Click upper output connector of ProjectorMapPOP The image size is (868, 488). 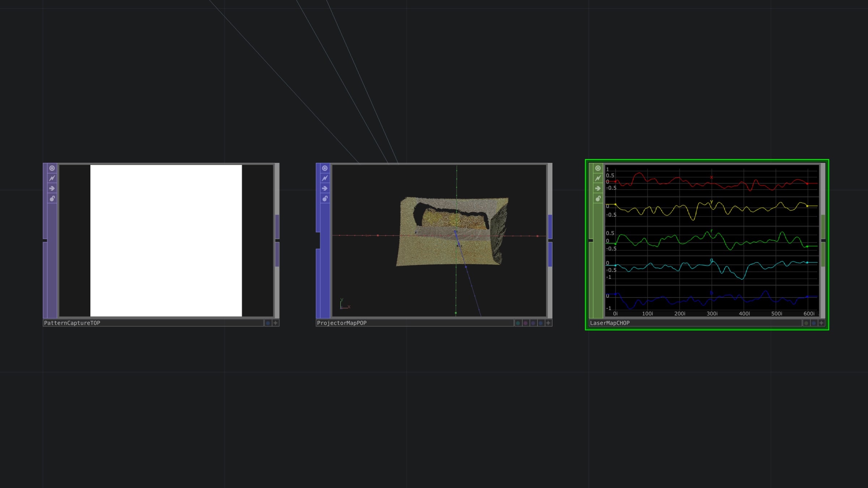[x=550, y=227]
